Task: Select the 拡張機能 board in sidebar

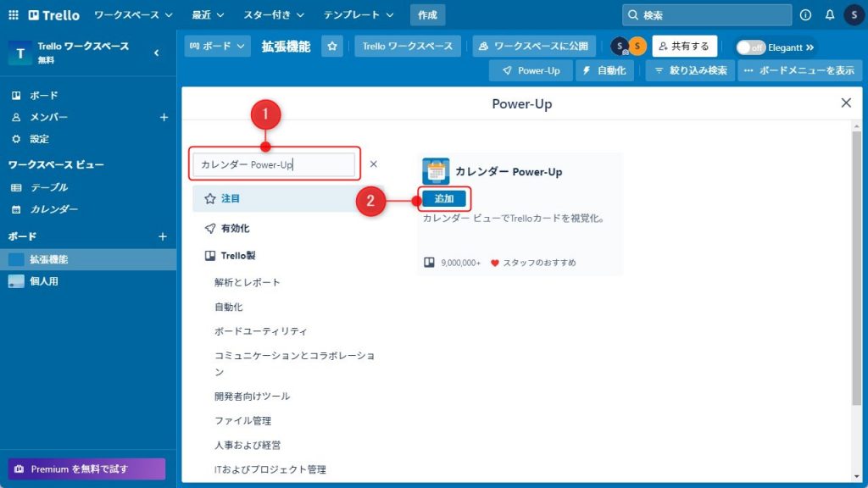Action: pos(88,259)
